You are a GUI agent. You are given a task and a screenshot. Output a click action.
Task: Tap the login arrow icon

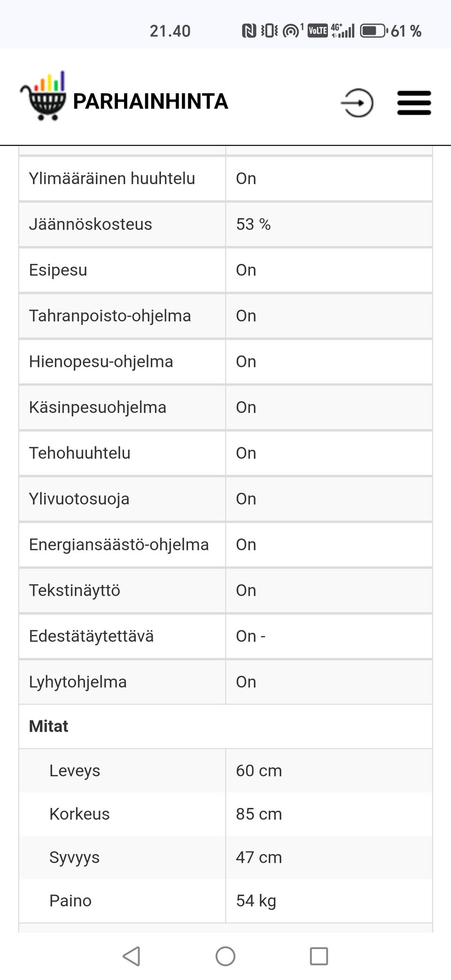(x=357, y=103)
